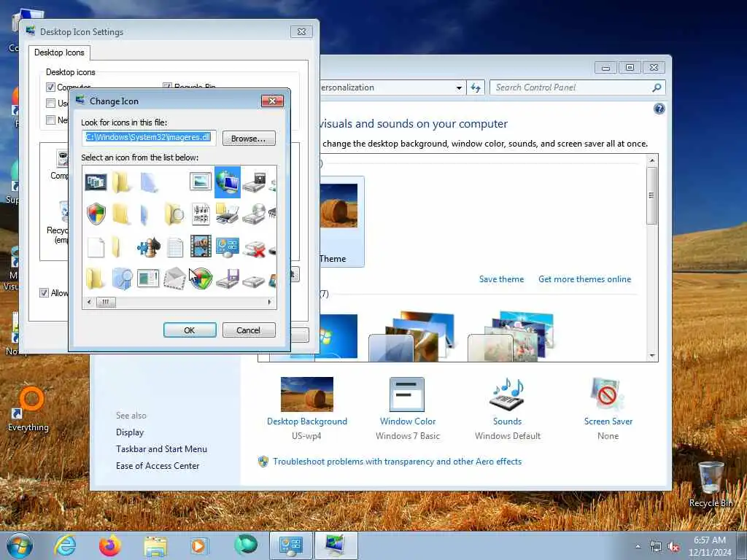Viewport: 747px width, 560px height.
Task: Click the themes list vertical scrollbar thumb
Action: click(652, 195)
